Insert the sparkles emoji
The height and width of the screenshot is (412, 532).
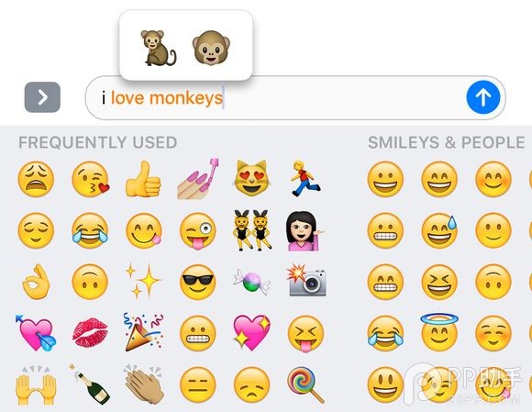142,280
